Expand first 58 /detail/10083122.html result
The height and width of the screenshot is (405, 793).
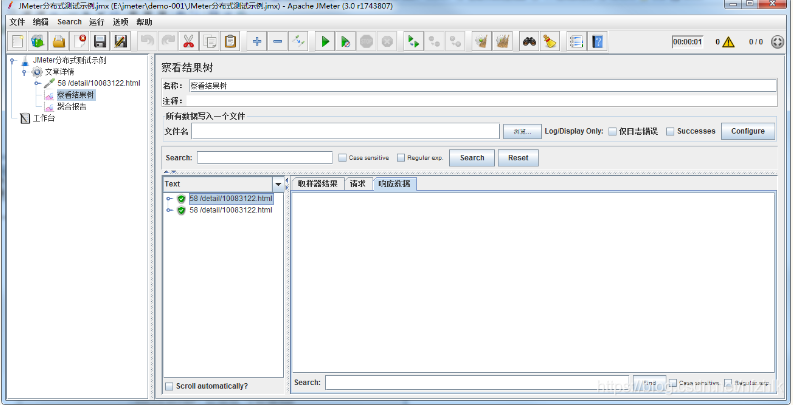169,199
